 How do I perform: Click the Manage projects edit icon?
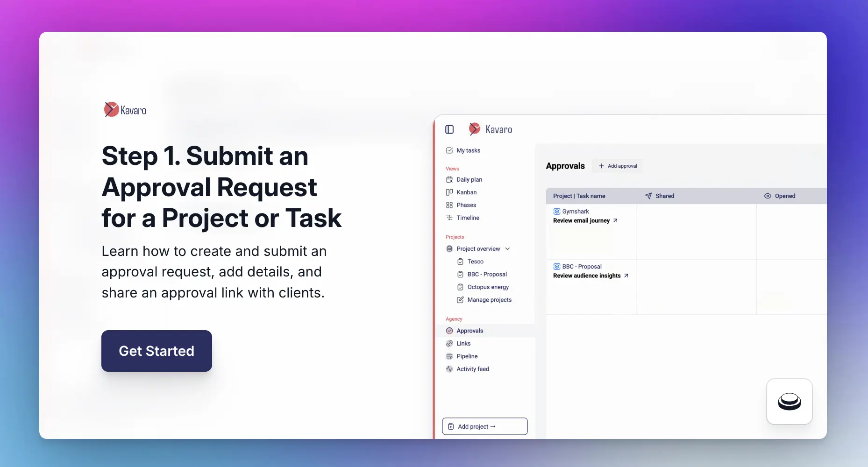click(x=460, y=300)
